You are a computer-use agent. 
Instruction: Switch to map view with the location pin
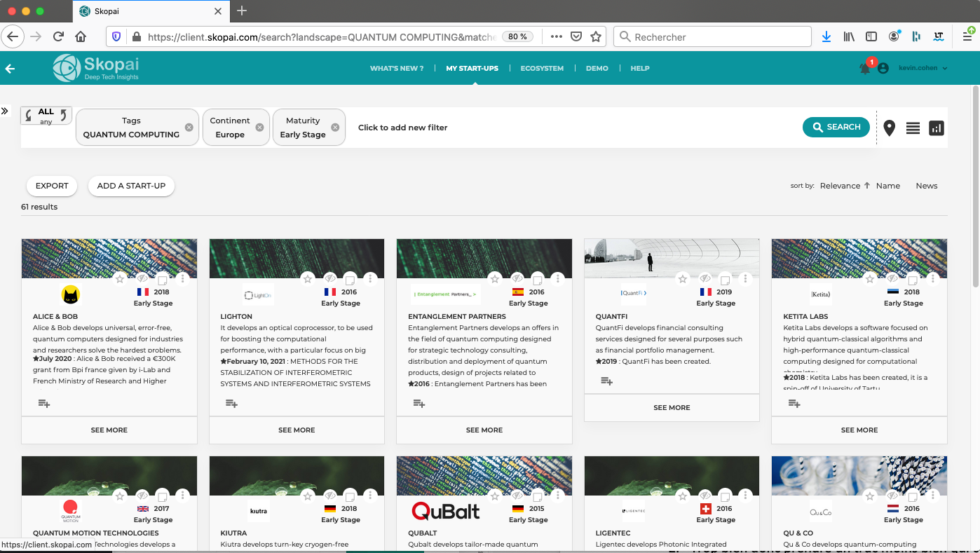[890, 128]
